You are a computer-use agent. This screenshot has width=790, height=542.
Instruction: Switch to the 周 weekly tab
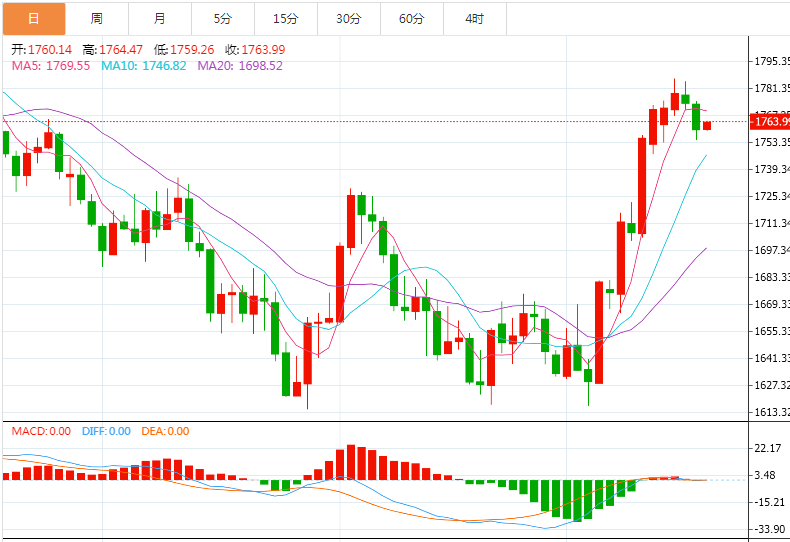97,19
